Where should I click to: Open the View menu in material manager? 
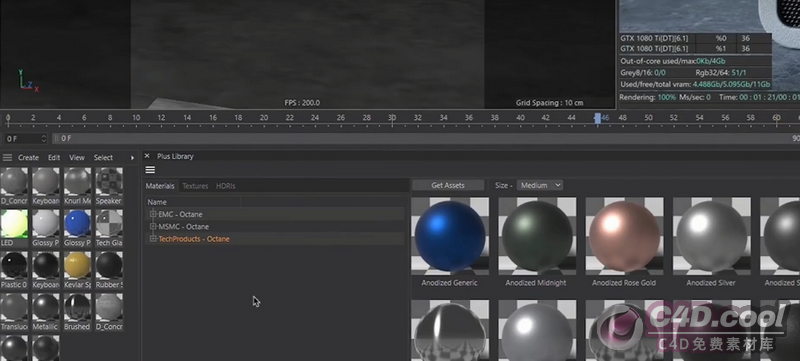[x=77, y=158]
